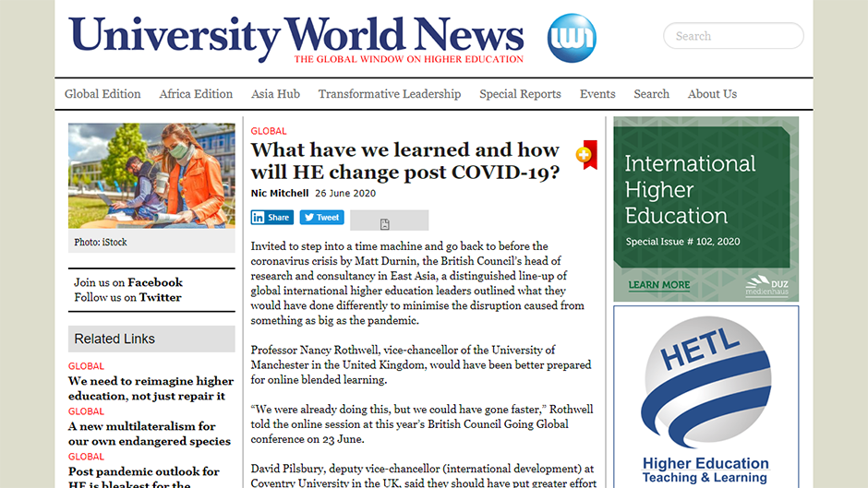Click the date 26 June 2020
Screen dimensions: 868x488
point(345,193)
